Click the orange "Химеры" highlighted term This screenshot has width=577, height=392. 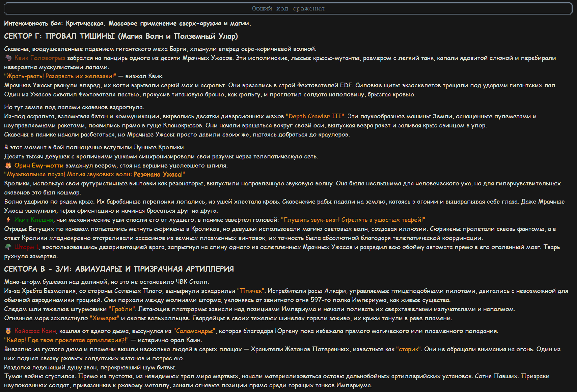click(104, 318)
